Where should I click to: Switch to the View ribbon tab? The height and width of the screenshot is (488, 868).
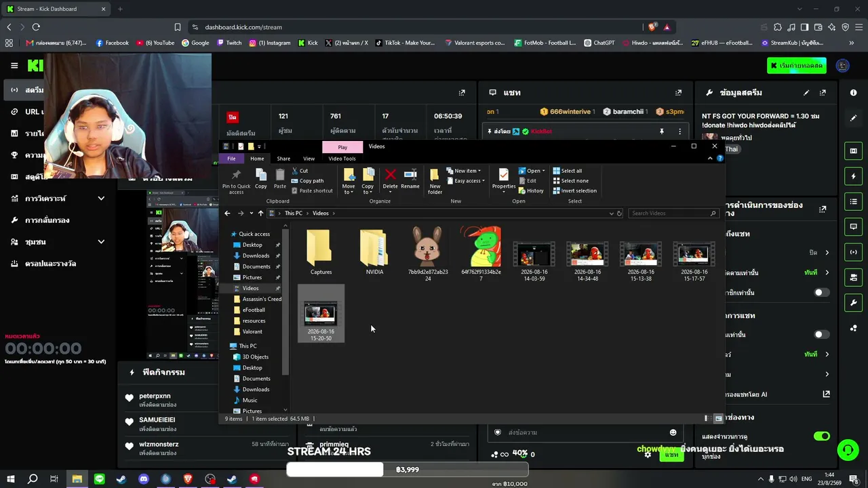[x=309, y=159]
